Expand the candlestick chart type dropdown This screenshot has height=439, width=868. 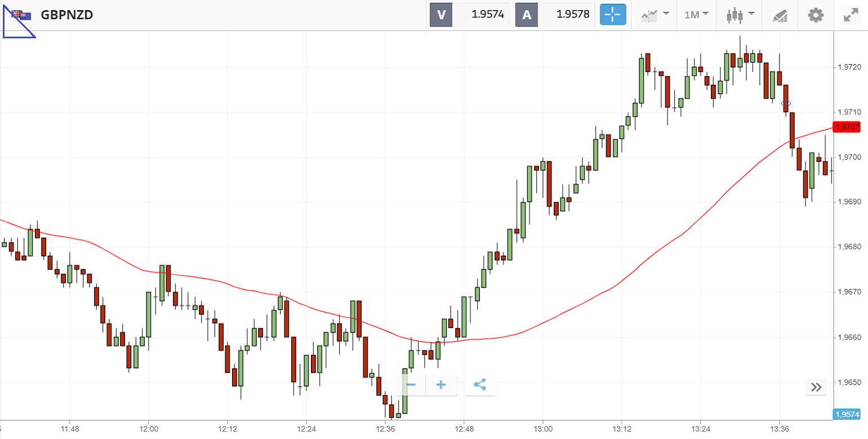[740, 15]
